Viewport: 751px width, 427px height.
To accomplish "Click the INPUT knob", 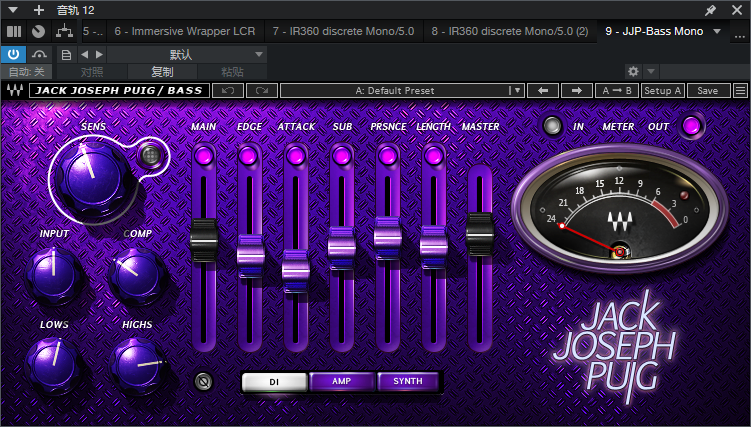I will click(x=54, y=276).
